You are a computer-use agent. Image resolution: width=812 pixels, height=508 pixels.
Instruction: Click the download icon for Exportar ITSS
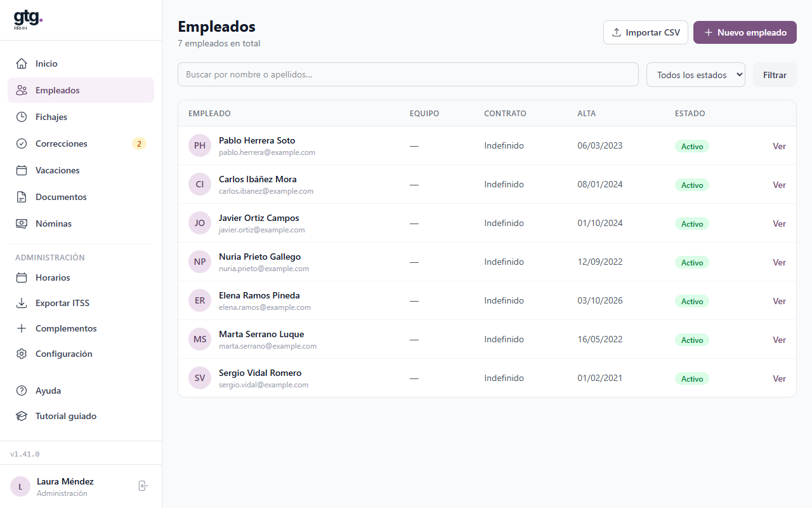click(22, 303)
